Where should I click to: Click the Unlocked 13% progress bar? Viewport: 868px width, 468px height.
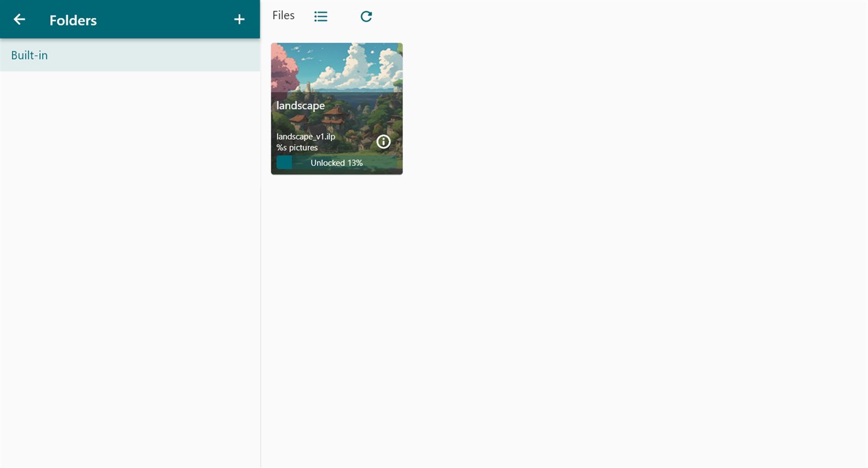pos(336,162)
